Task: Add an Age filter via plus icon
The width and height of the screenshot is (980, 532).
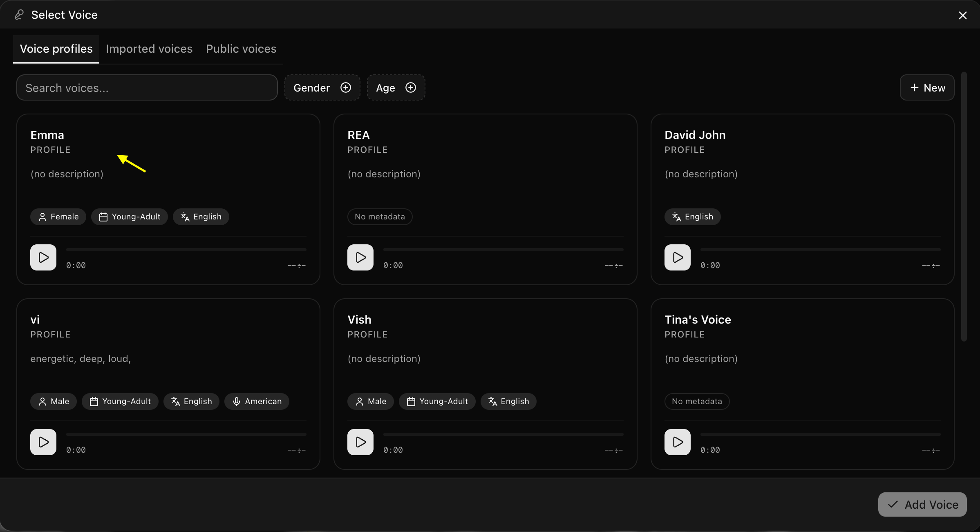Action: pyautogui.click(x=411, y=87)
